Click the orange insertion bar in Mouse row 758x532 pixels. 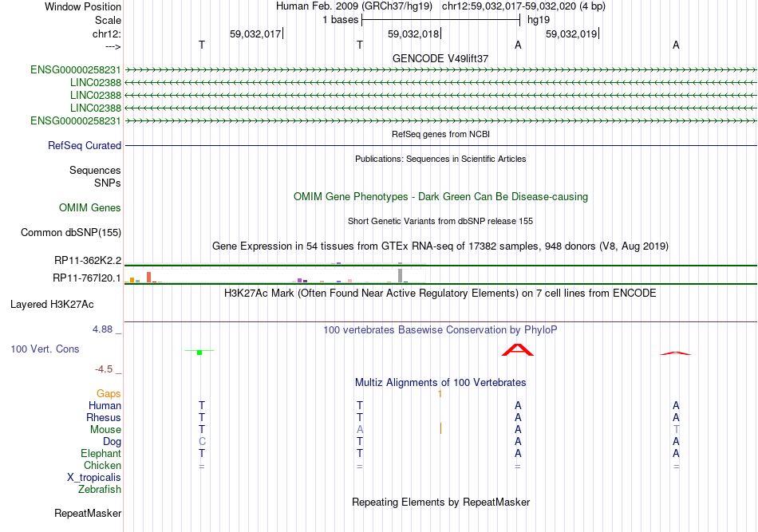[440, 428]
